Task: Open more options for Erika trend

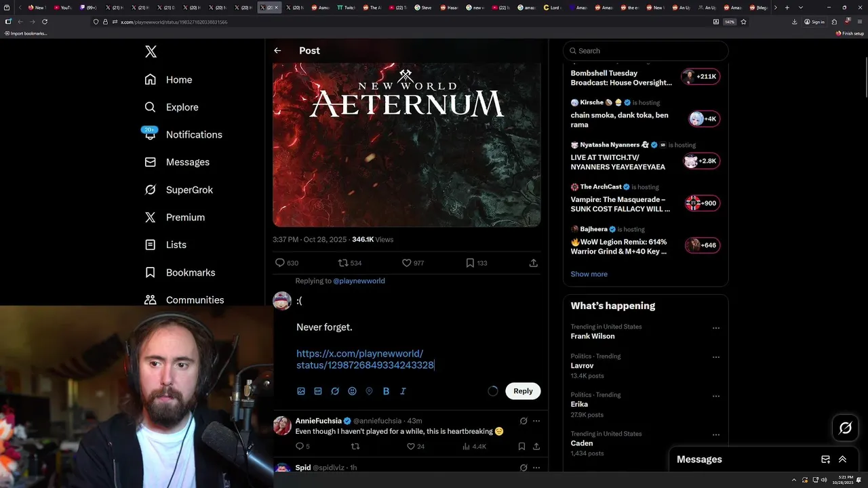Action: [x=715, y=396]
